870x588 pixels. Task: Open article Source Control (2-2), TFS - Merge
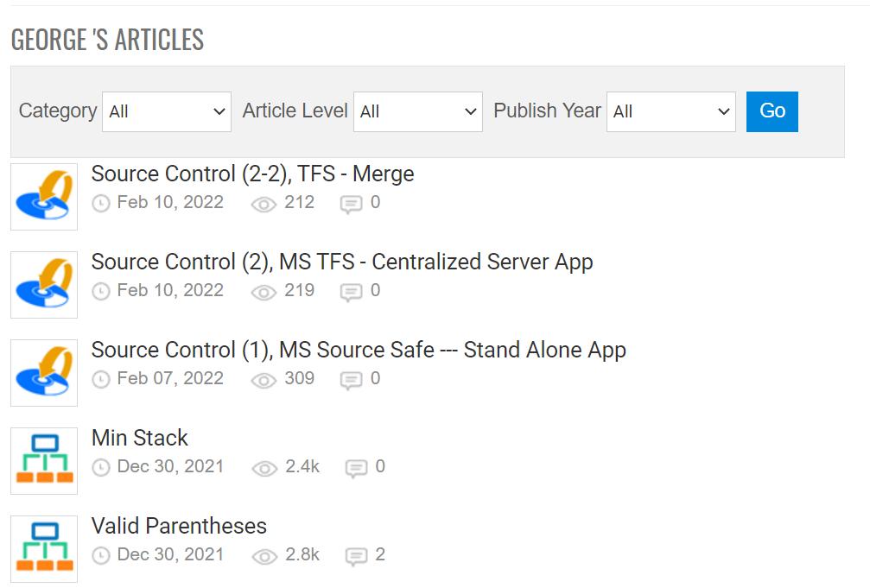coord(252,174)
